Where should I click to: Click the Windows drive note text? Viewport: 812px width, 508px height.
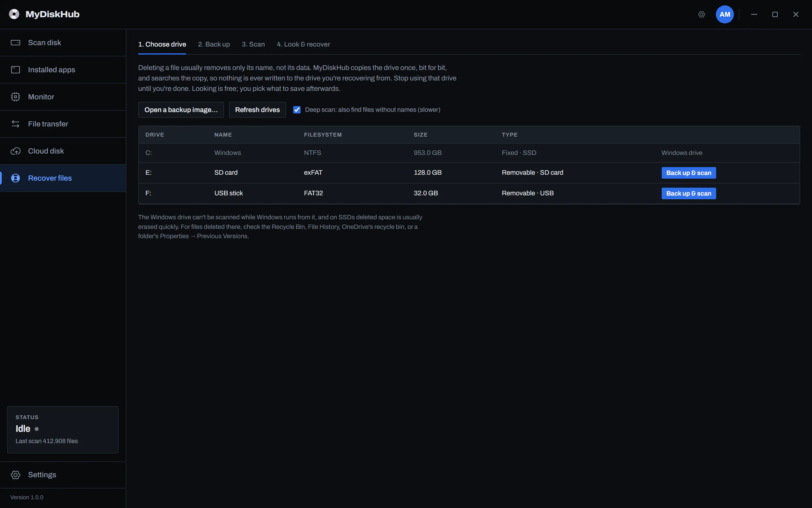682,153
